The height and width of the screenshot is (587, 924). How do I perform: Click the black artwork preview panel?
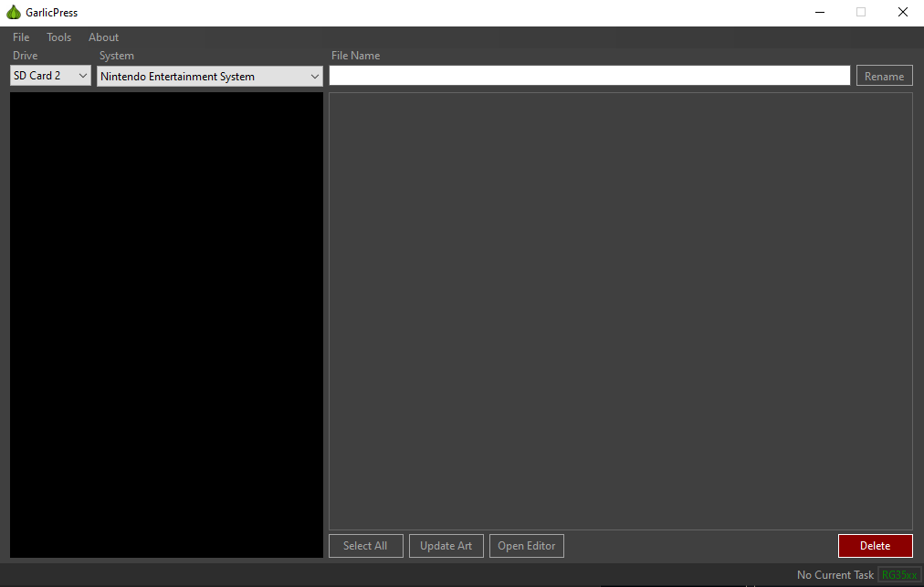166,324
